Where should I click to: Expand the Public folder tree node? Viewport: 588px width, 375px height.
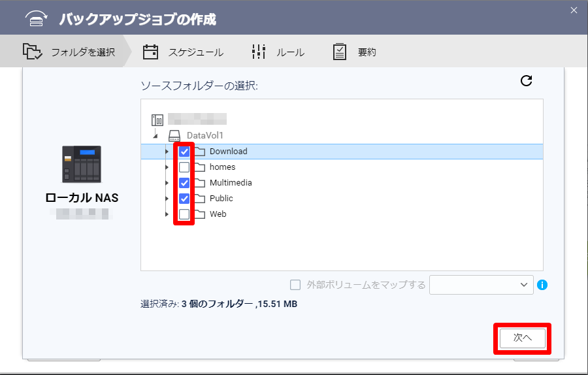point(167,199)
